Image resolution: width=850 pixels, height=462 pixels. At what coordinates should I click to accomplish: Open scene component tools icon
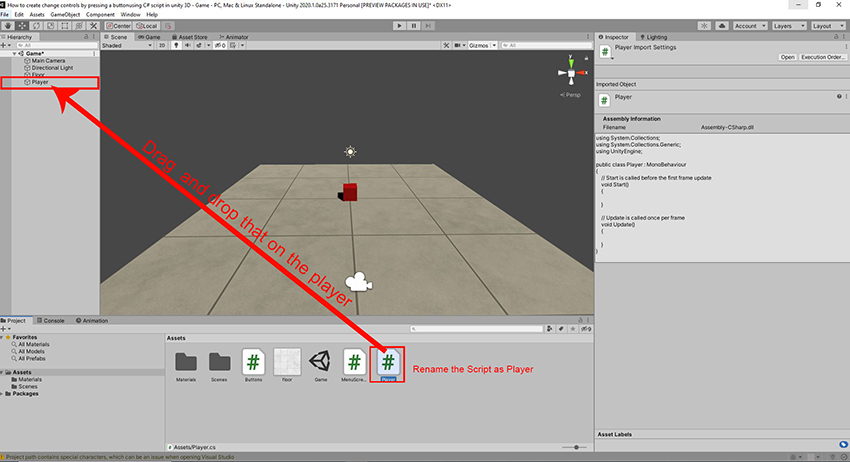coord(446,46)
